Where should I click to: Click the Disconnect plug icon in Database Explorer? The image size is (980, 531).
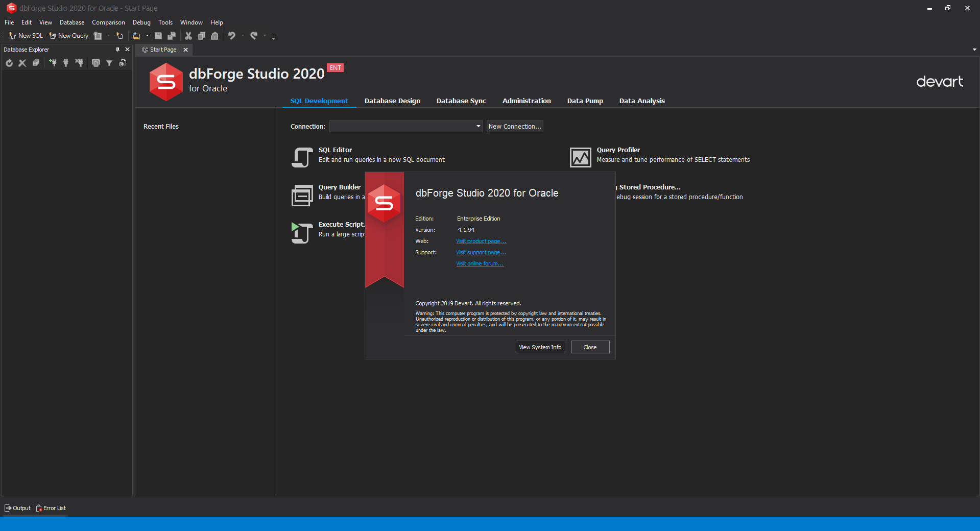click(x=79, y=63)
